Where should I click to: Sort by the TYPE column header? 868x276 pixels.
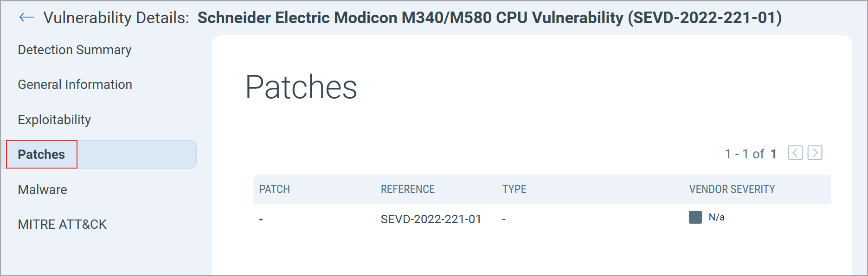(x=514, y=189)
